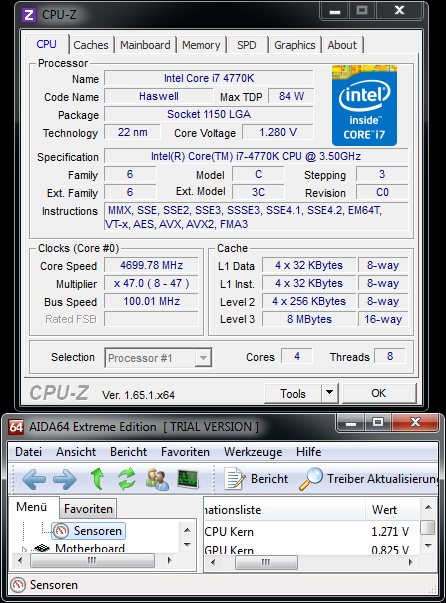
Task: Click the Multiplier x 47.0 value
Action: [151, 283]
